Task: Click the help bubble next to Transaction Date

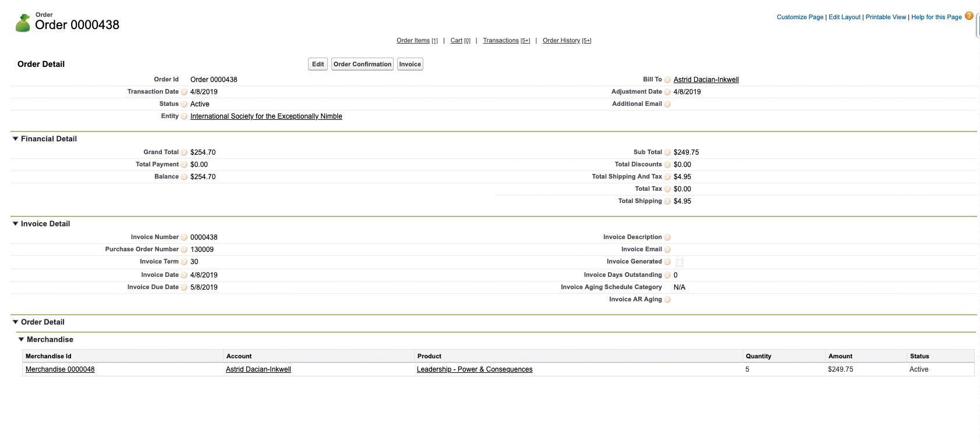Action: click(x=184, y=92)
